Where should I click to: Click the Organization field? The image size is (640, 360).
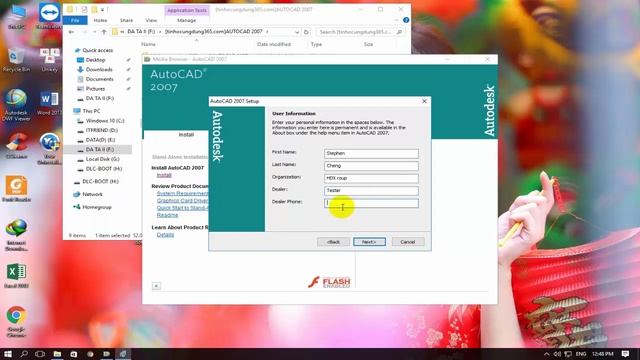(x=371, y=178)
